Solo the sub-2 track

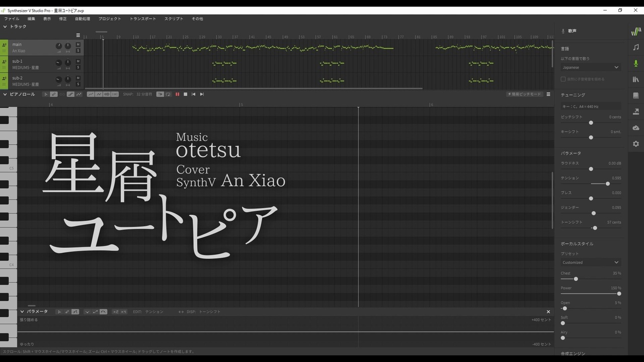coord(78,84)
